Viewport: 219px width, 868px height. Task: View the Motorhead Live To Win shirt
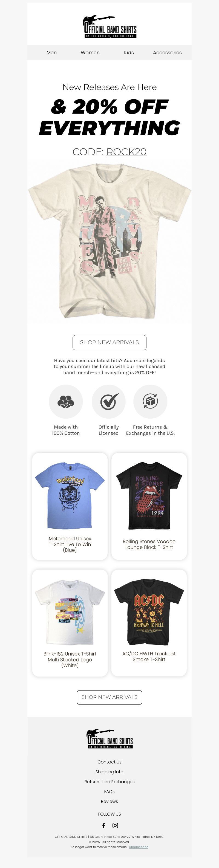70,506
